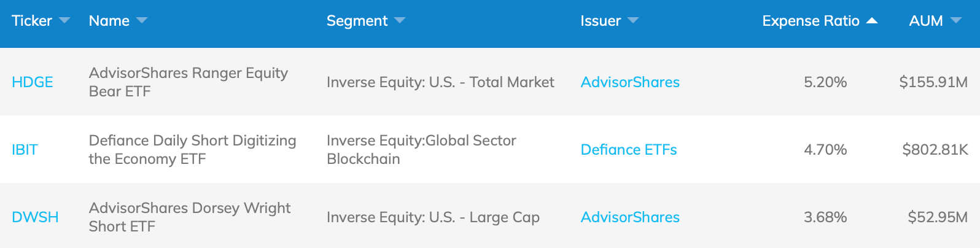Screen dimensions: 980x248
Task: Open the DWSH ticker link
Action: click(x=35, y=217)
